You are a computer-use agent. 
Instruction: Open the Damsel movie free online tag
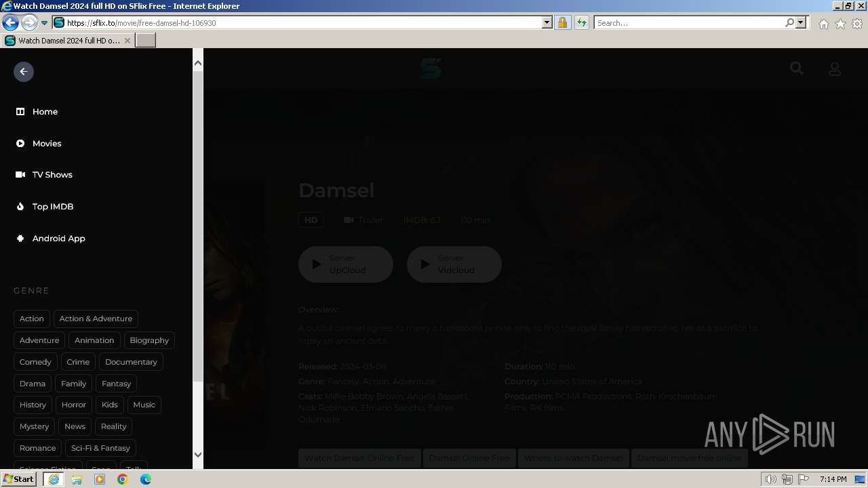point(689,458)
